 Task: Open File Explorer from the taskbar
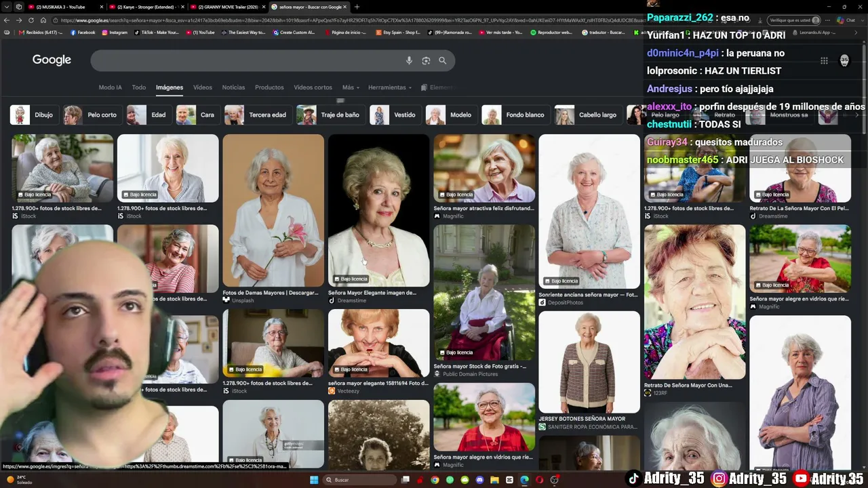click(494, 480)
